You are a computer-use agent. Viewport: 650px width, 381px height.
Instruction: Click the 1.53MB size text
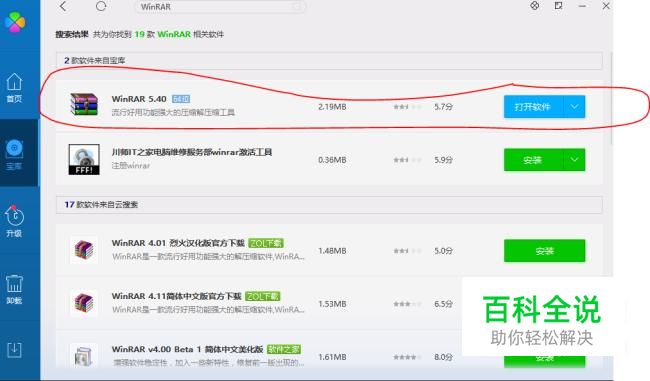(x=332, y=304)
